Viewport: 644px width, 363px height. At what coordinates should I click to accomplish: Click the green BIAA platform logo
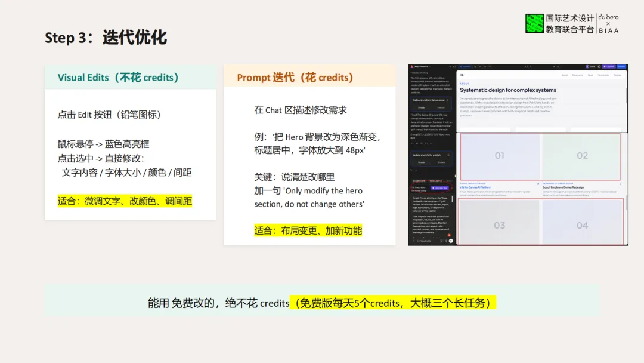click(x=534, y=23)
